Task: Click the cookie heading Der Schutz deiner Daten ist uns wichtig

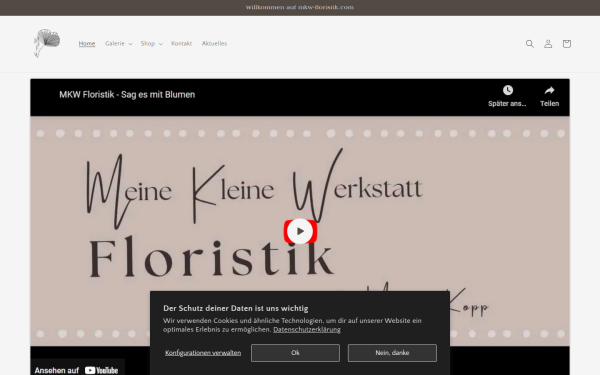Action: click(x=236, y=308)
